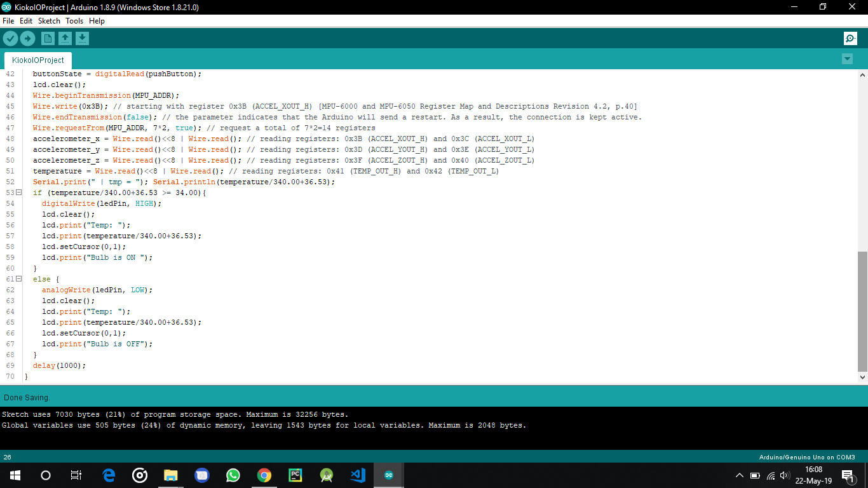868x488 pixels.
Task: Click the taskbar clock showing "16:08"
Action: point(814,470)
